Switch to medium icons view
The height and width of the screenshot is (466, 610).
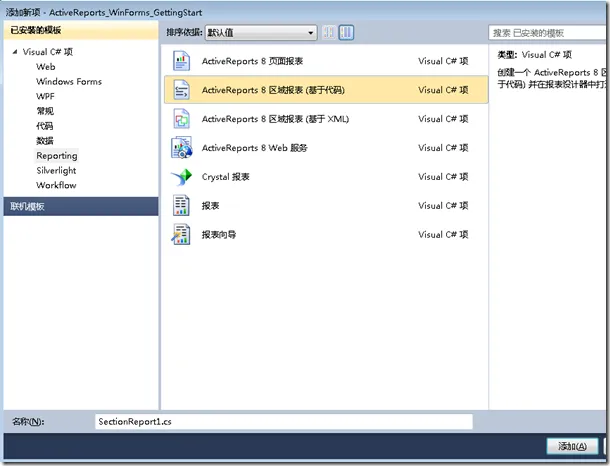coord(346,33)
